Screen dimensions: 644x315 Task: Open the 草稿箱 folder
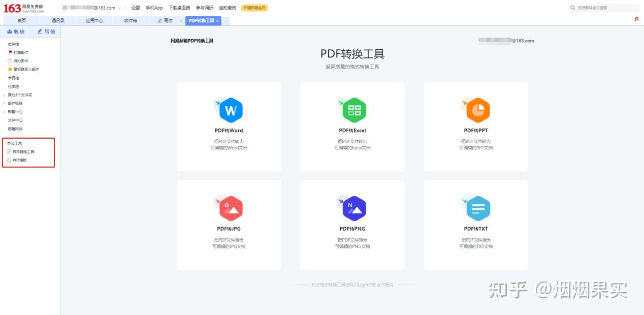[13, 78]
